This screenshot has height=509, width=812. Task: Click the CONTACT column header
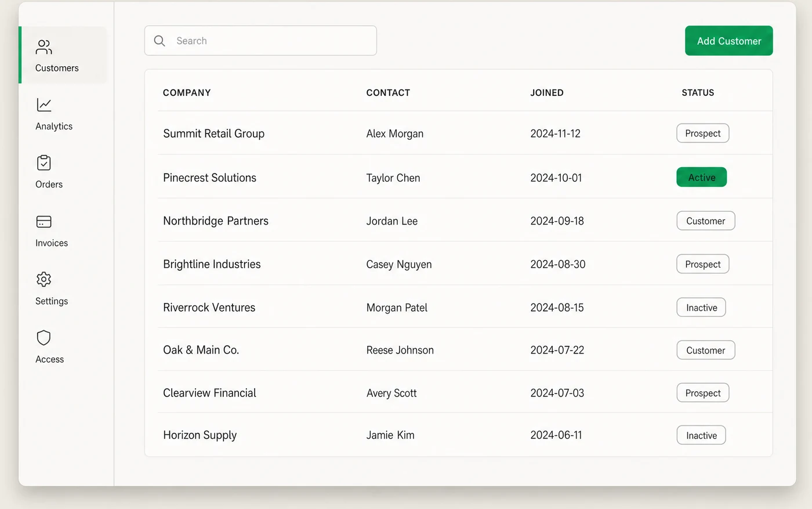(x=388, y=93)
